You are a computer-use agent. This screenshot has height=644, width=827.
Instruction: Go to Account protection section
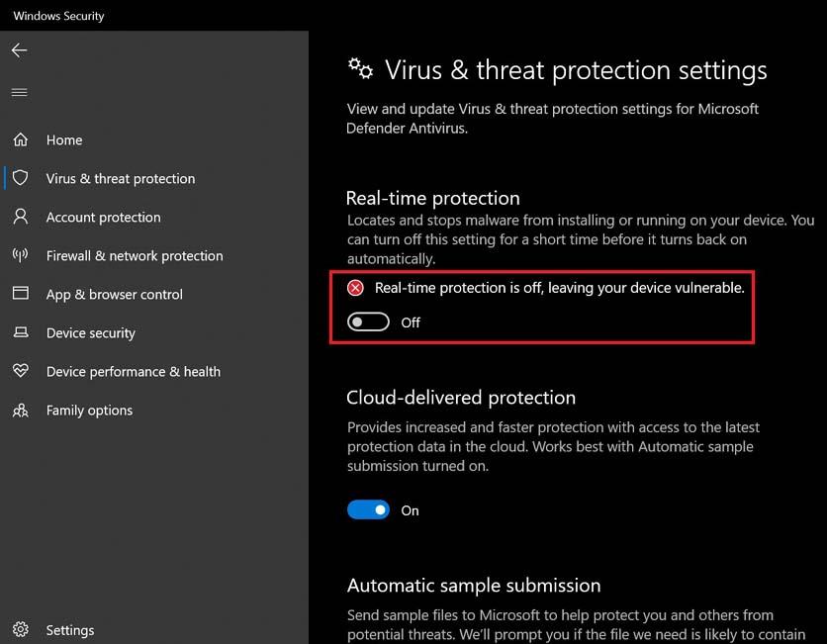point(103,218)
